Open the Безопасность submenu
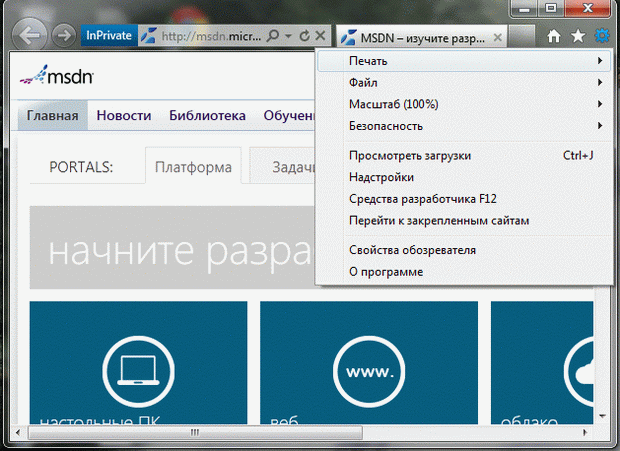 pos(464,126)
